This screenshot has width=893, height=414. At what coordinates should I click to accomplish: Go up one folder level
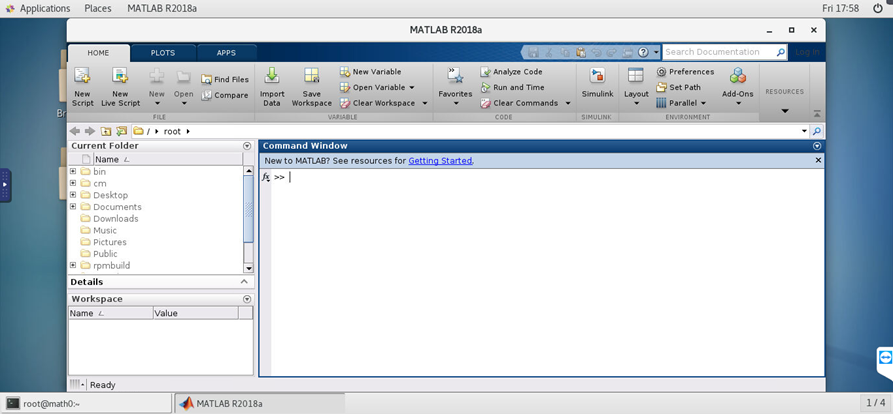click(x=106, y=132)
